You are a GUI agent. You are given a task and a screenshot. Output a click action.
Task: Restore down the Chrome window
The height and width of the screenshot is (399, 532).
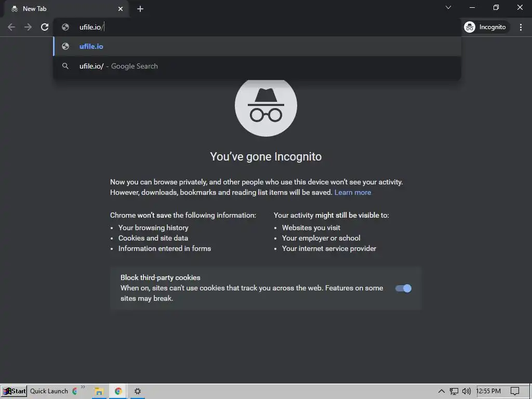[x=496, y=7]
